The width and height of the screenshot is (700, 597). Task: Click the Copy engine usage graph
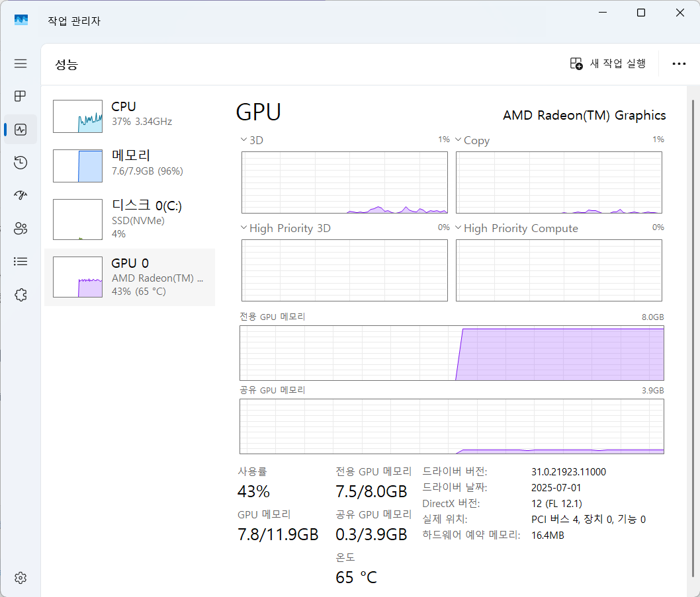coord(559,182)
